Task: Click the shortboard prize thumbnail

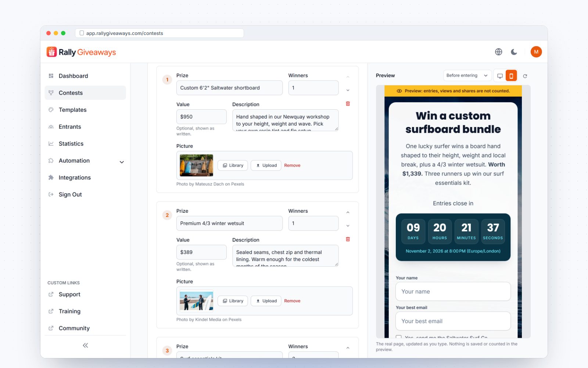Action: click(196, 165)
